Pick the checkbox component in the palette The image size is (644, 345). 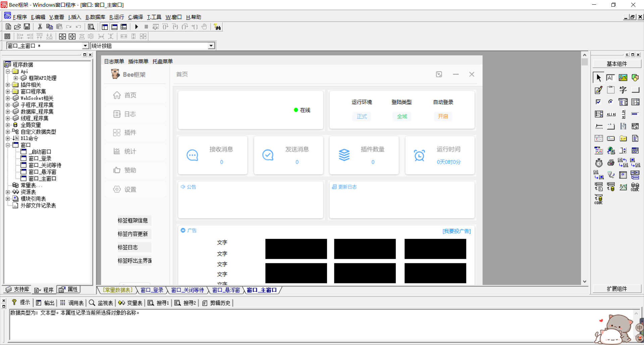tap(598, 102)
